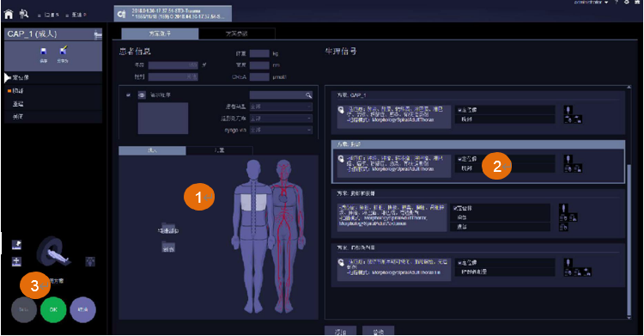Click the red vascular body figure
644x336 pixels.
pyautogui.click(x=283, y=236)
